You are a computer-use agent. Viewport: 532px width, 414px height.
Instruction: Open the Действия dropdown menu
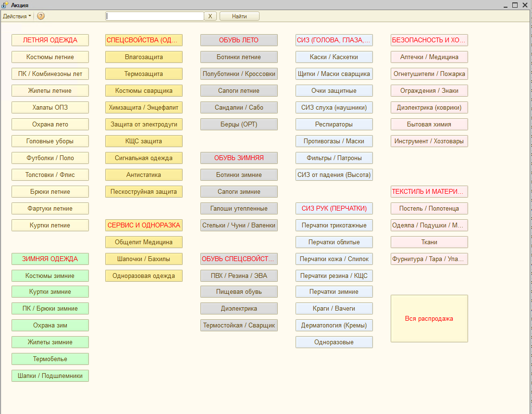coord(17,16)
